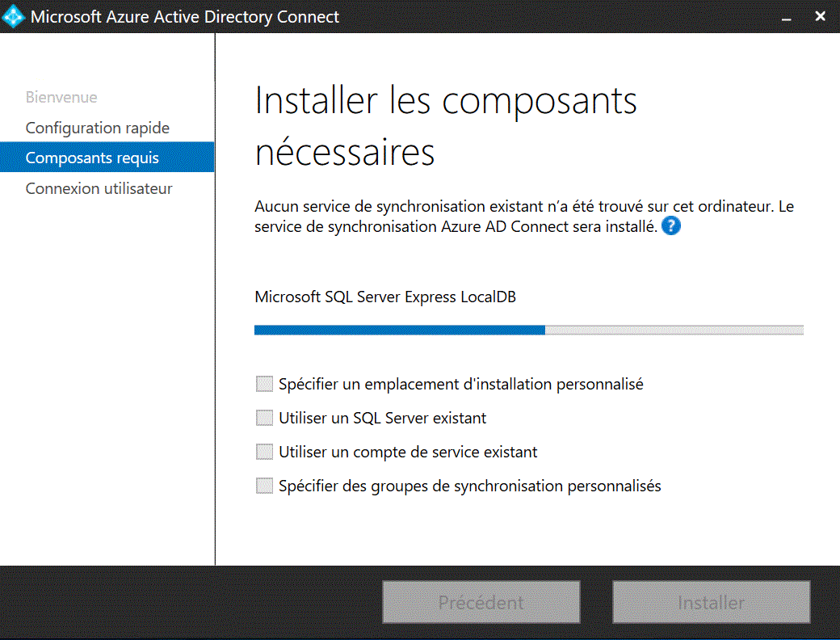The image size is (840, 640).
Task: Check Spécifier des groupes de synchronisation personnalisés
Action: 264,486
